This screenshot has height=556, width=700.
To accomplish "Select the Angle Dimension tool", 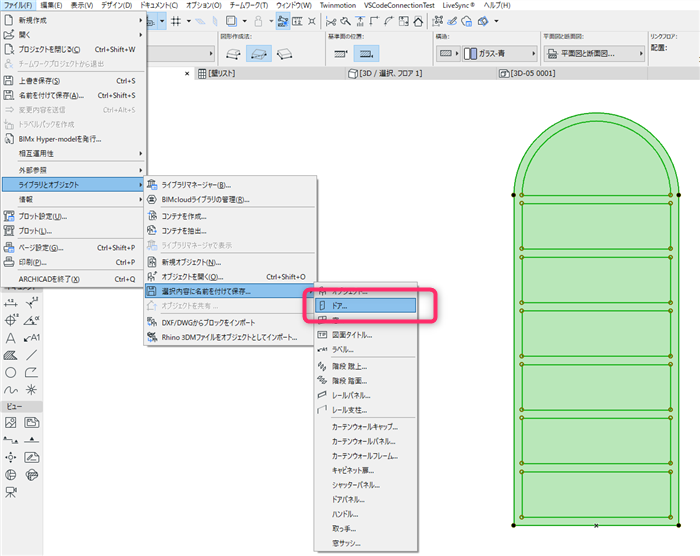I will click(32, 320).
